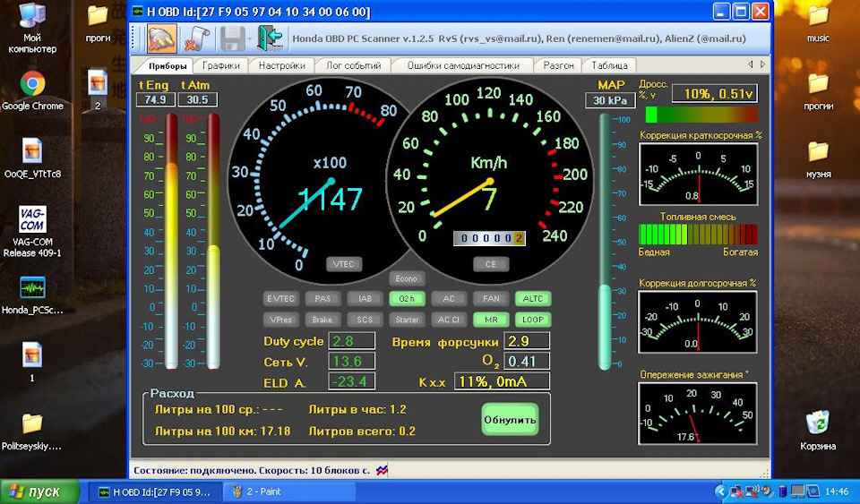Open Google Chrome desktop icon
The image size is (860, 504).
(32, 91)
